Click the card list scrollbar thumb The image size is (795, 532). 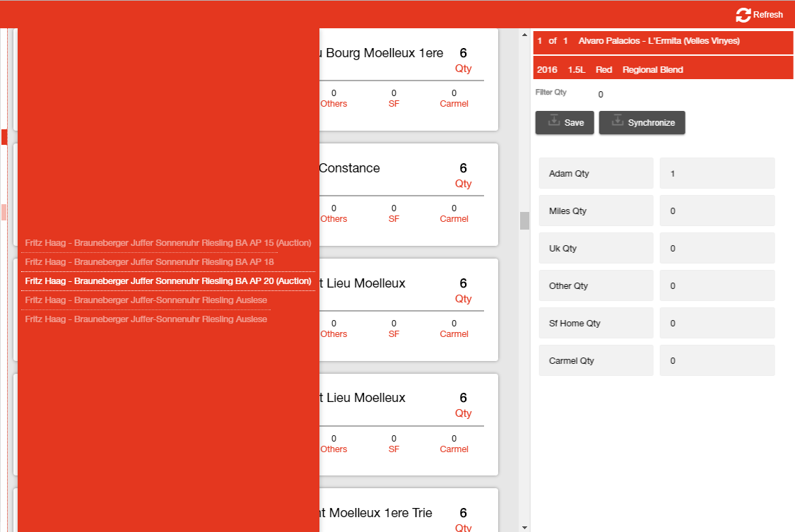(x=524, y=221)
